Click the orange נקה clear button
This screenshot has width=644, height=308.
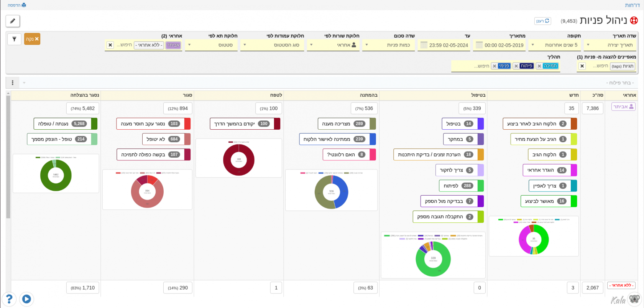[x=32, y=39]
